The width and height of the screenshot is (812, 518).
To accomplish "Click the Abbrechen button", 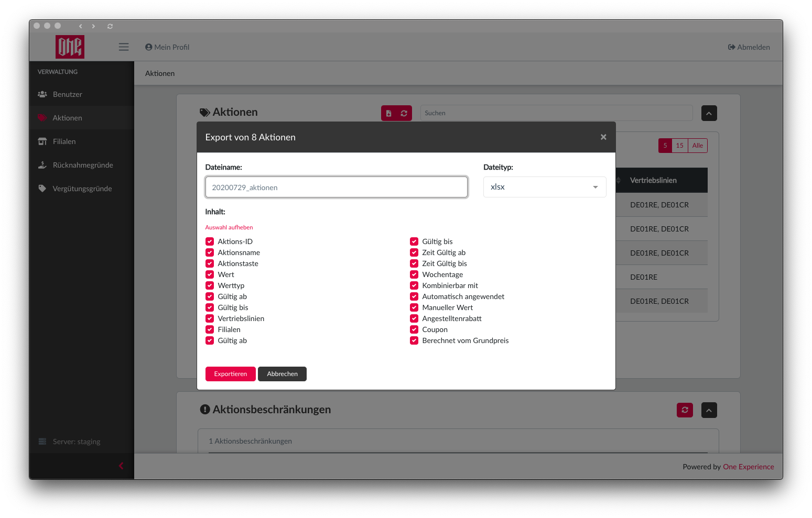I will [x=283, y=374].
